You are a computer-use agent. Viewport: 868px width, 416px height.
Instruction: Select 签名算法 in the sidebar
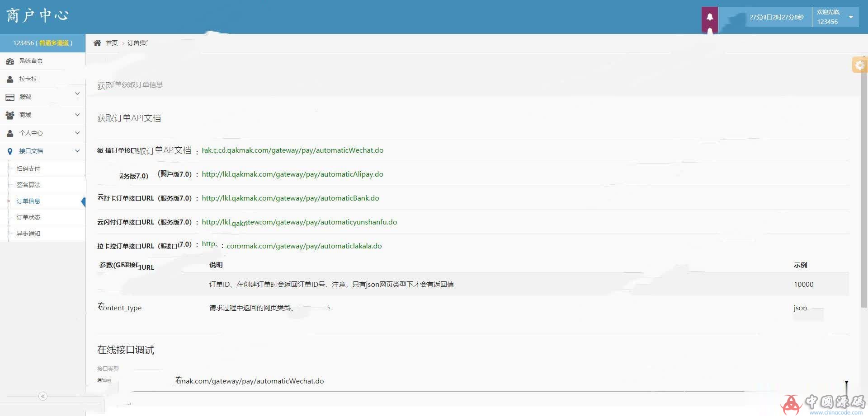28,185
